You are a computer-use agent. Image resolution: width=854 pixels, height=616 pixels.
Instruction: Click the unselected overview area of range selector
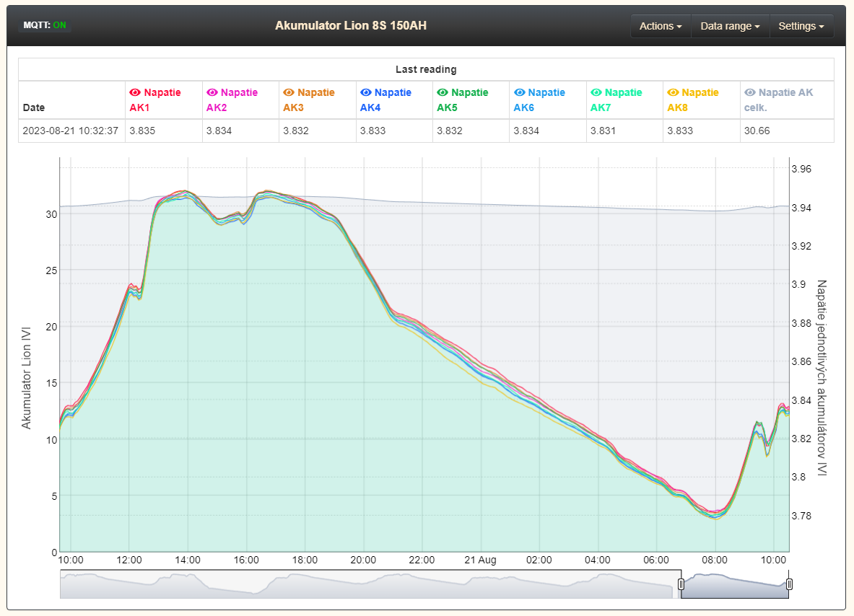click(361, 584)
